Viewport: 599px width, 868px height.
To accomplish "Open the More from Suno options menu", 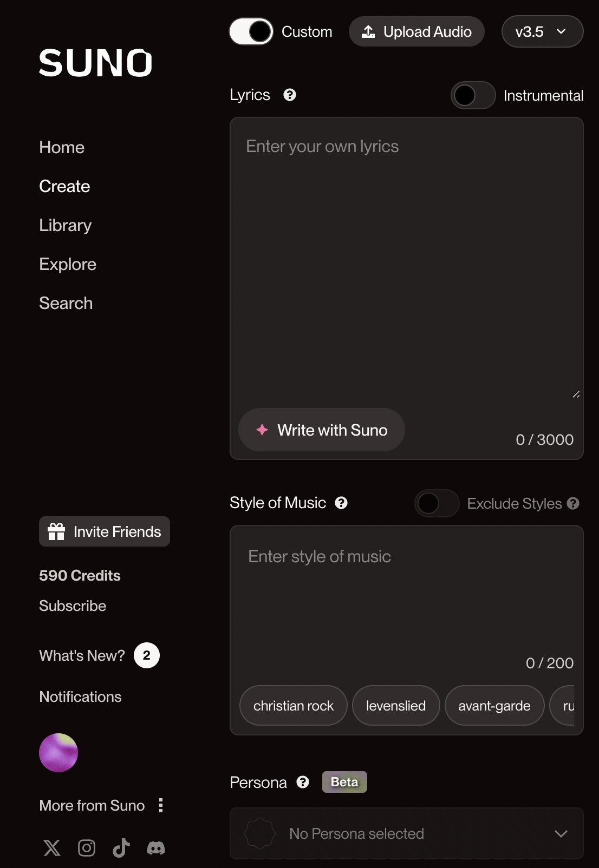I will tap(161, 805).
